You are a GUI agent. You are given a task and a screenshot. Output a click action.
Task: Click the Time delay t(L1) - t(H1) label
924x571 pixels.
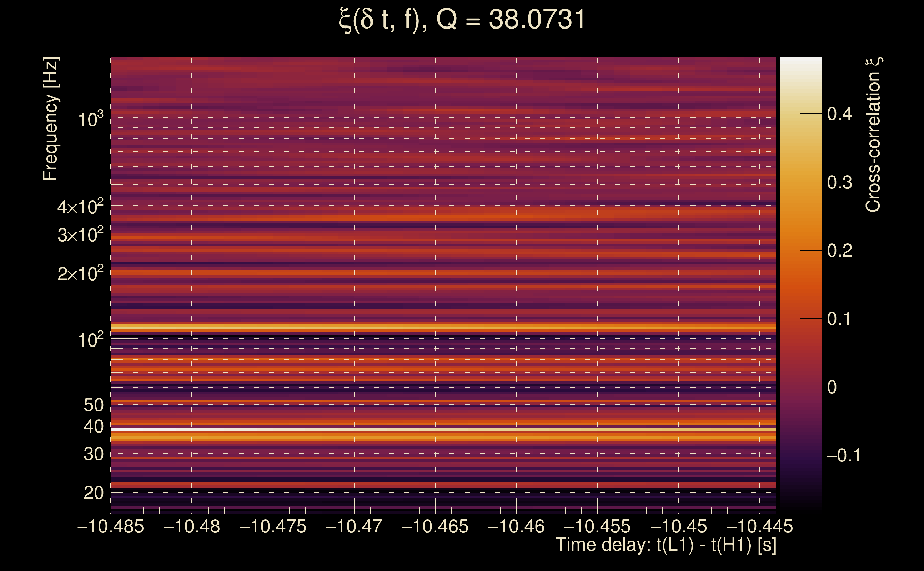(666, 545)
